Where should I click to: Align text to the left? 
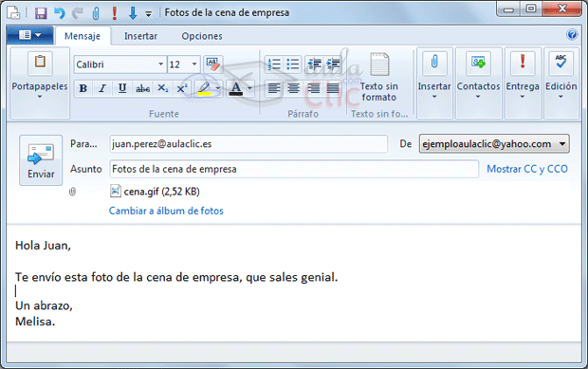[274, 88]
